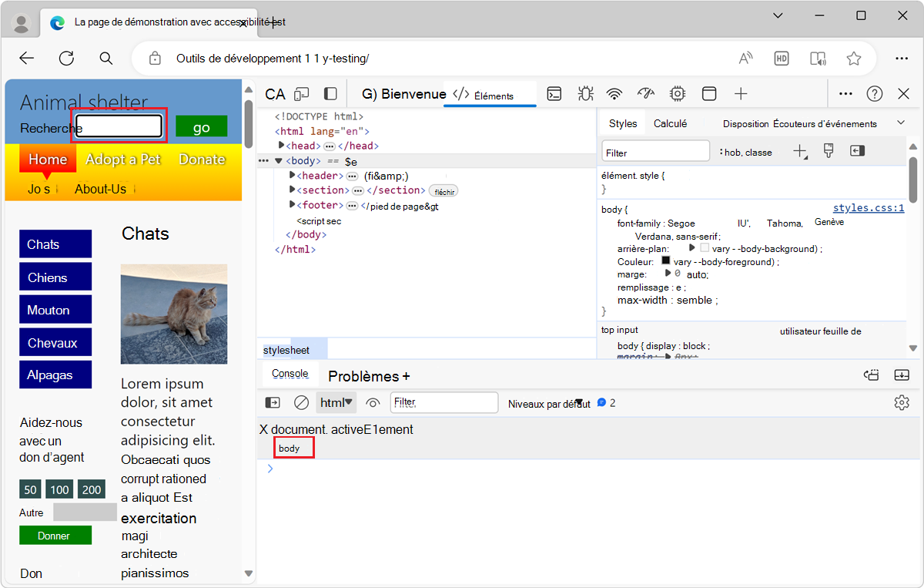Click the Filter input in the Styles pane

(x=655, y=151)
